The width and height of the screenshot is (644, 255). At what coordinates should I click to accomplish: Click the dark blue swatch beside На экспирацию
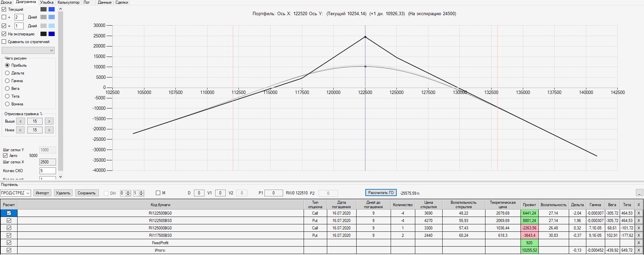click(x=52, y=34)
